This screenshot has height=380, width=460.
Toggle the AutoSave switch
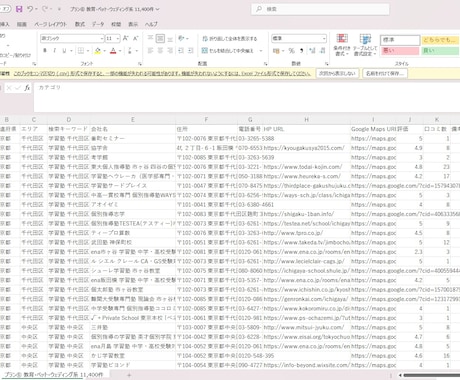coord(5,9)
